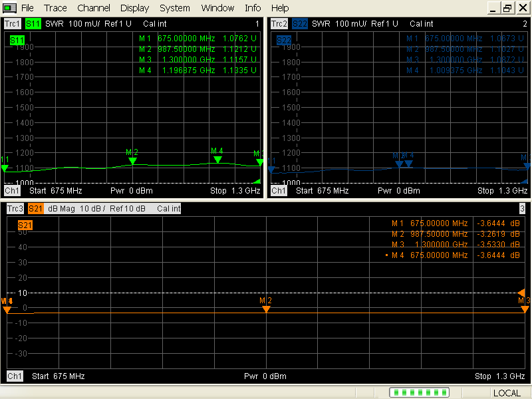Open the File menu
The image size is (532, 399).
(27, 8)
